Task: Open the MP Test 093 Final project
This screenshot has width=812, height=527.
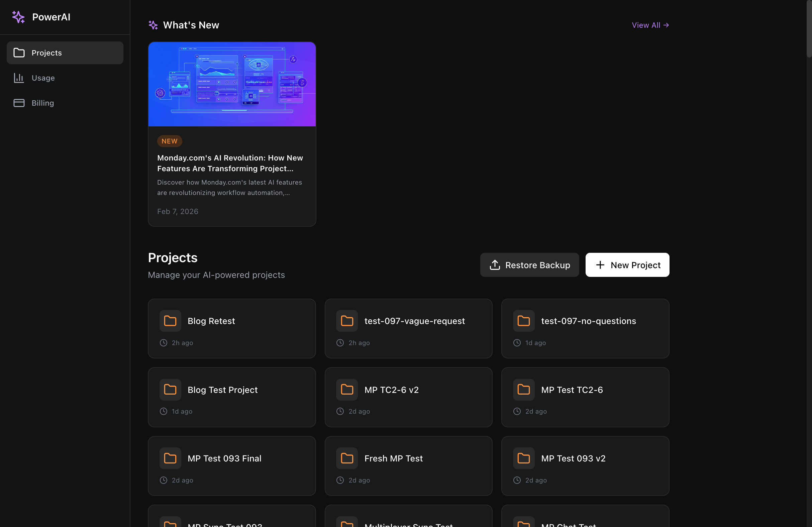Action: (x=232, y=466)
